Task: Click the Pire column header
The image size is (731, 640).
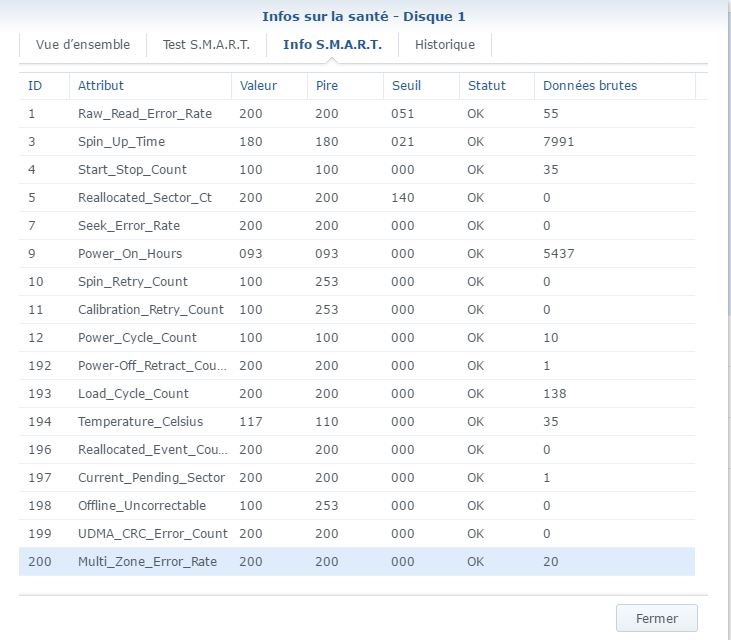Action: (x=345, y=86)
